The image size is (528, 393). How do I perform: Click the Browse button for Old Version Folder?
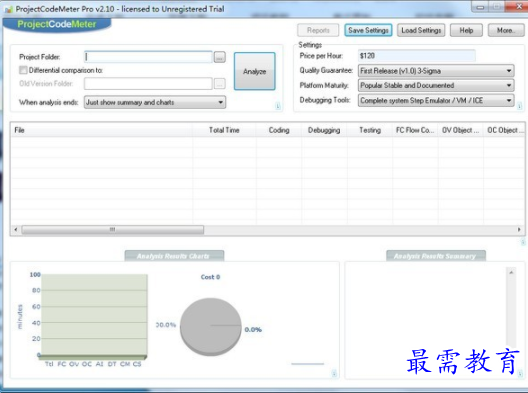(x=220, y=84)
